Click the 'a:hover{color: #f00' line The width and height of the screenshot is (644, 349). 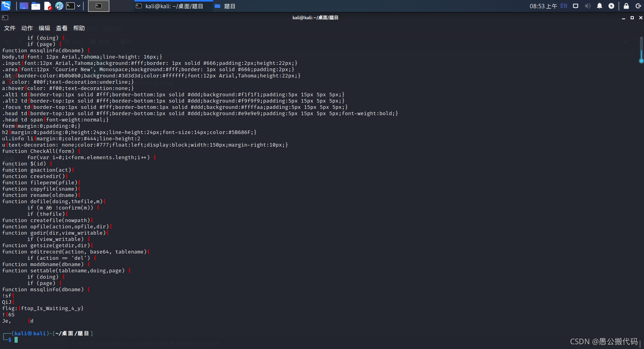pyautogui.click(x=68, y=88)
